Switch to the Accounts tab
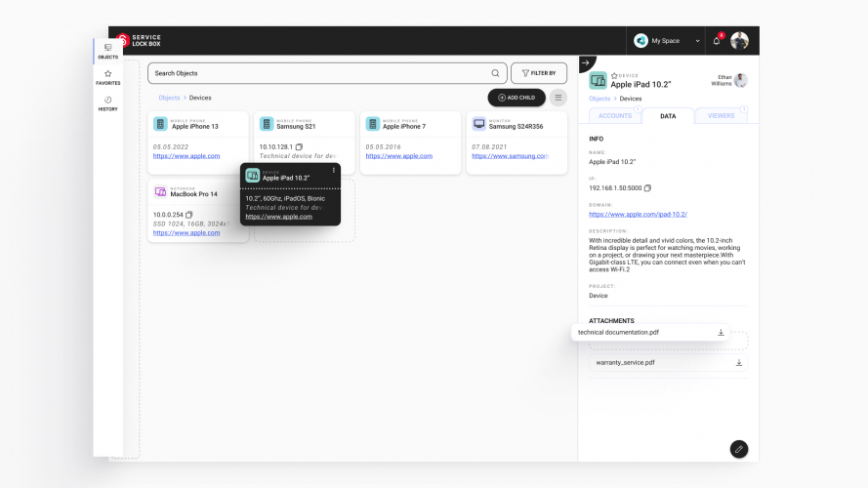Image resolution: width=868 pixels, height=488 pixels. click(615, 115)
